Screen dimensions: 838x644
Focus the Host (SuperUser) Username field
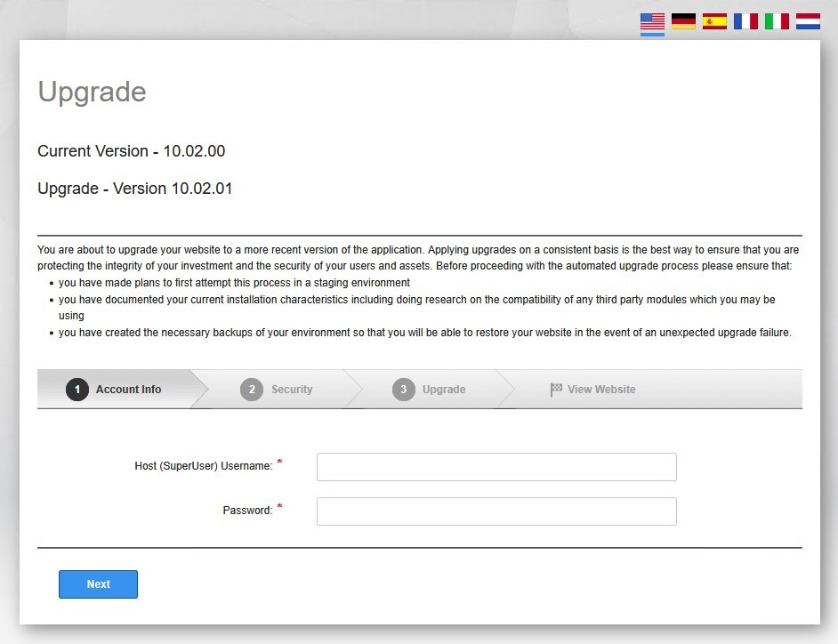496,467
